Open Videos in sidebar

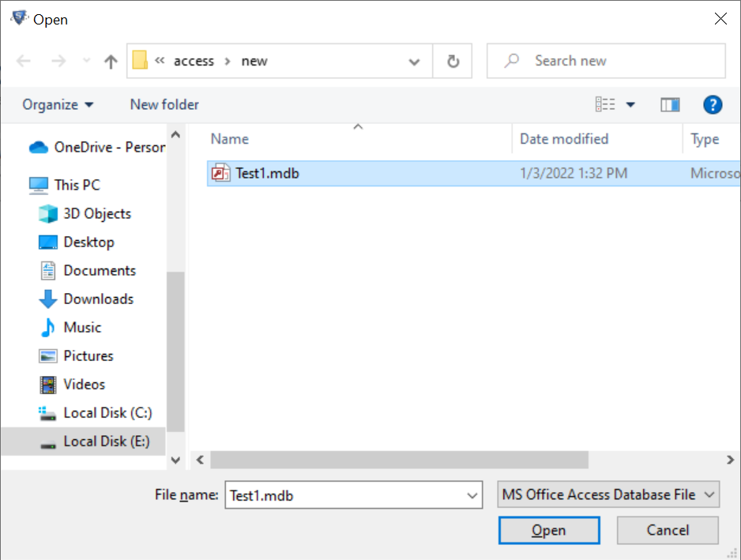click(x=73, y=384)
